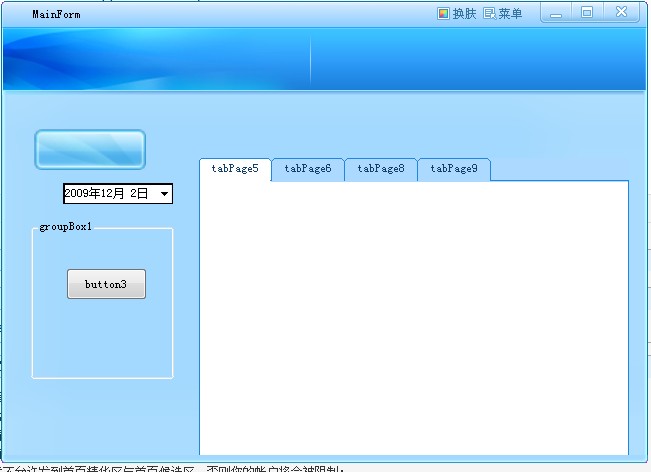Close the MainForm window

tap(621, 13)
